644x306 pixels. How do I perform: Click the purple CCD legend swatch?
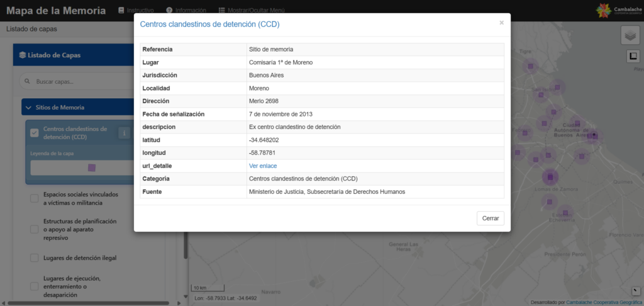point(92,168)
